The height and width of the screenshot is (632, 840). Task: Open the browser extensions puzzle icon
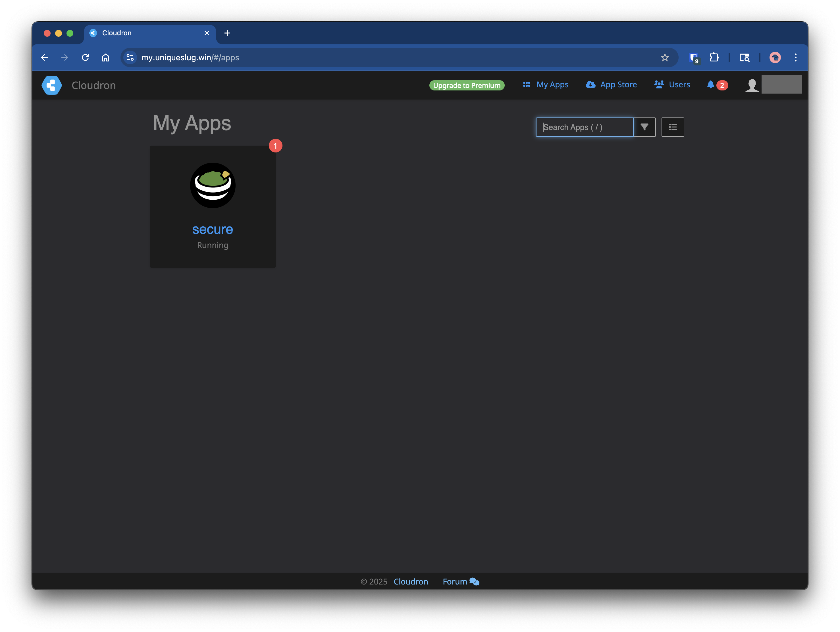[714, 57]
